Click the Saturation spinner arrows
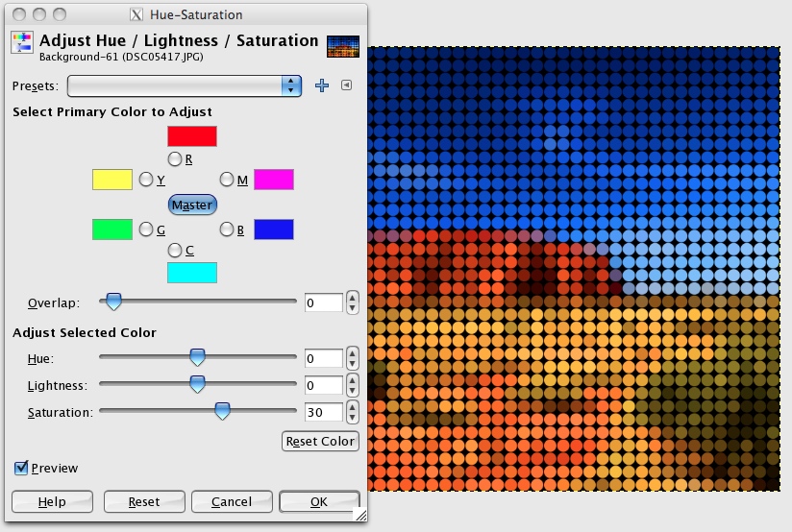The width and height of the screenshot is (792, 532). pyautogui.click(x=352, y=412)
